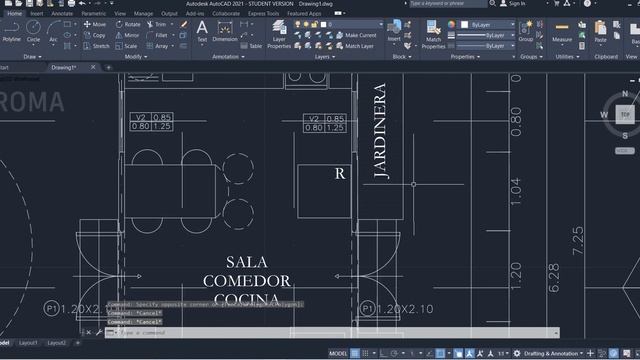Click the object color wheel icon
640x360 pixels.
click(x=451, y=24)
